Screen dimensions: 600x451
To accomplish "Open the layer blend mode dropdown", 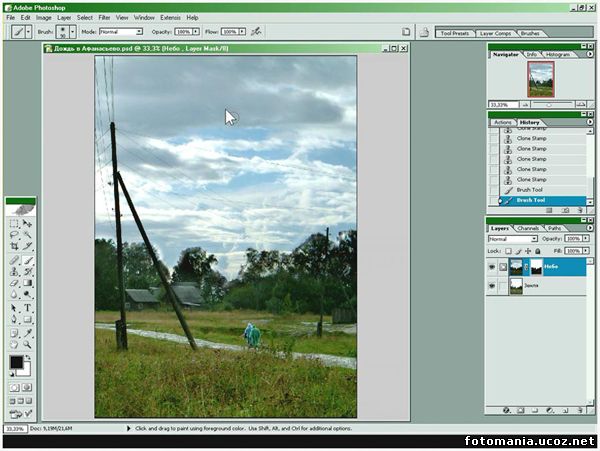I will click(x=512, y=239).
